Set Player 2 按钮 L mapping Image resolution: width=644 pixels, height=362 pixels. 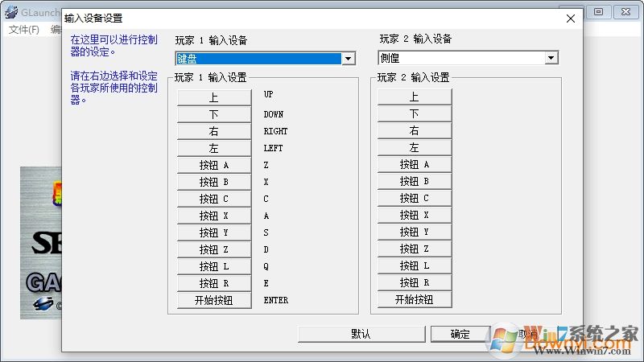click(415, 265)
